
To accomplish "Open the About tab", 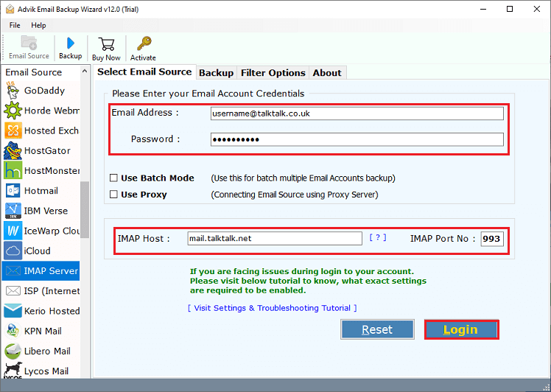I will coord(327,73).
